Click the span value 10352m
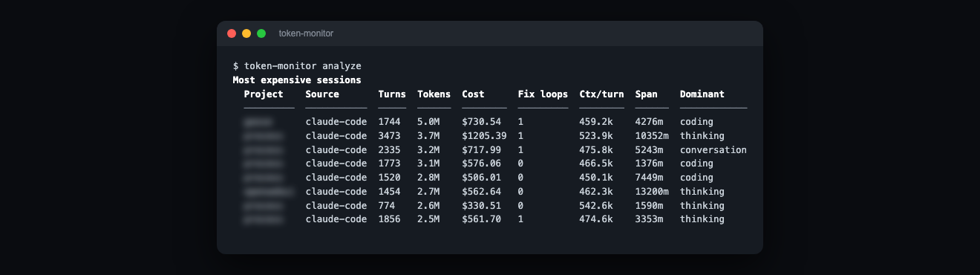This screenshot has width=980, height=275. pos(653,136)
